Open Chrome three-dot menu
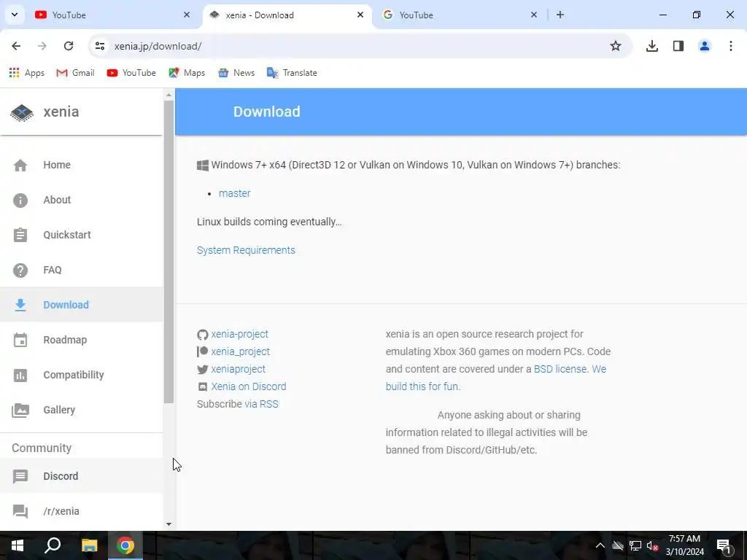The height and width of the screenshot is (560, 747). pyautogui.click(x=731, y=46)
